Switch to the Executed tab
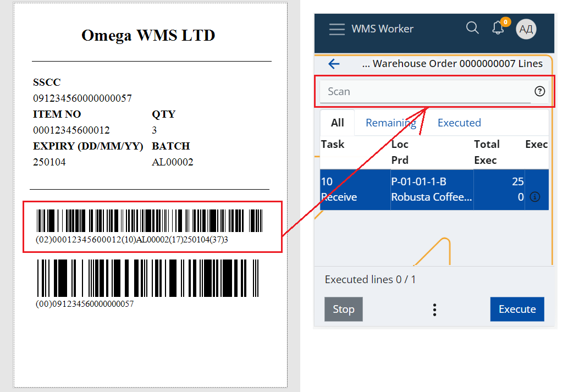 [x=459, y=122]
